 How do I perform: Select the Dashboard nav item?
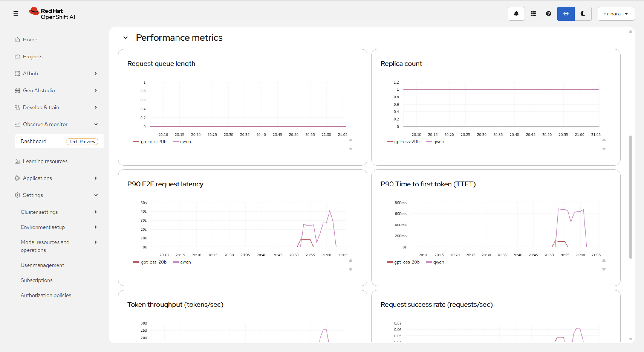coord(59,141)
